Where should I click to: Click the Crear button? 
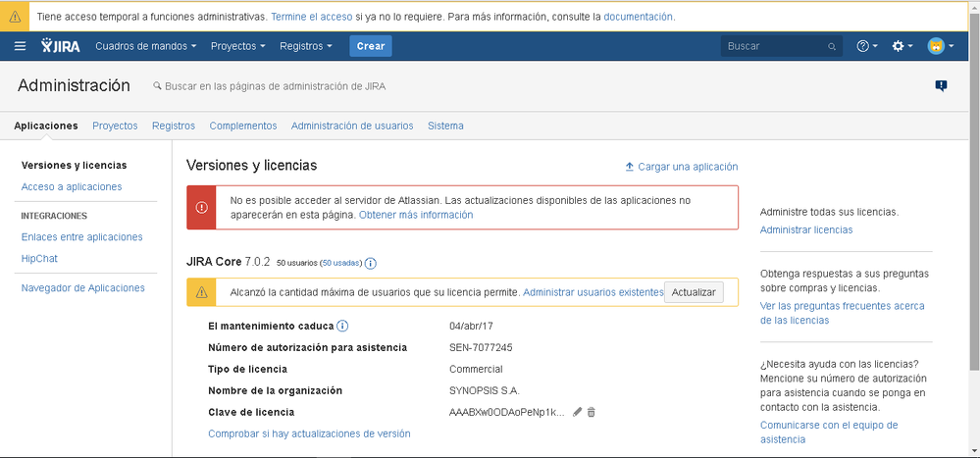pyautogui.click(x=371, y=46)
